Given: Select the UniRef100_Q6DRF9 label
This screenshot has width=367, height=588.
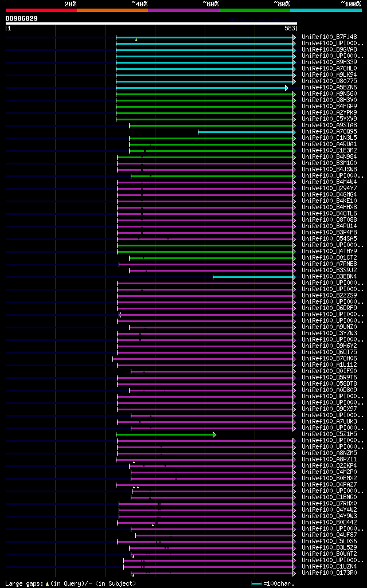Looking at the screenshot, I should point(330,308).
